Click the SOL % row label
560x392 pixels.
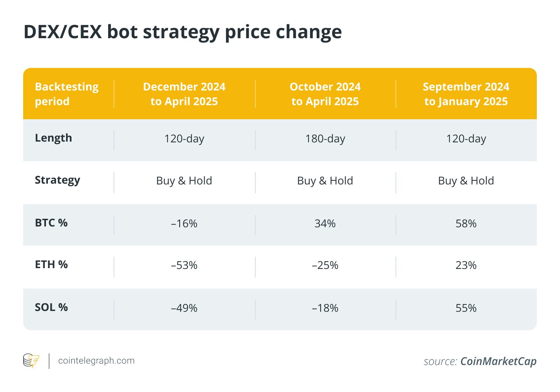[x=51, y=308]
